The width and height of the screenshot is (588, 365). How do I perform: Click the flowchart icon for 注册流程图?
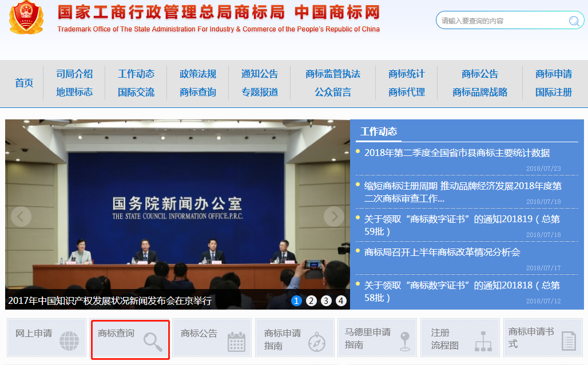point(483,341)
